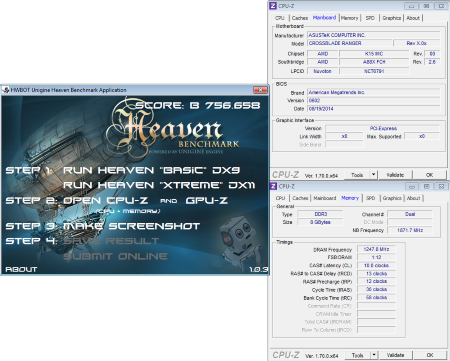The height and width of the screenshot is (361, 450).
Task: Open the CPU tab in bottom CPU-Z window
Action: tap(280, 198)
